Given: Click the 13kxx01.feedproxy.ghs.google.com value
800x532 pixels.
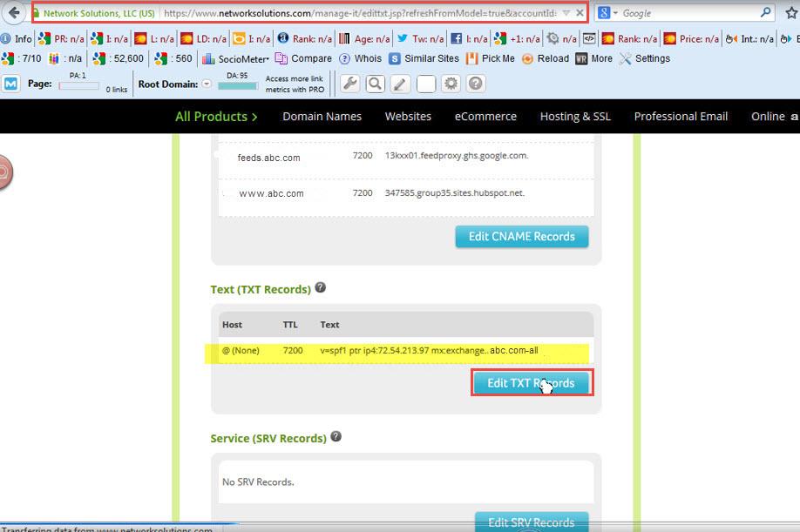Looking at the screenshot, I should coord(457,156).
